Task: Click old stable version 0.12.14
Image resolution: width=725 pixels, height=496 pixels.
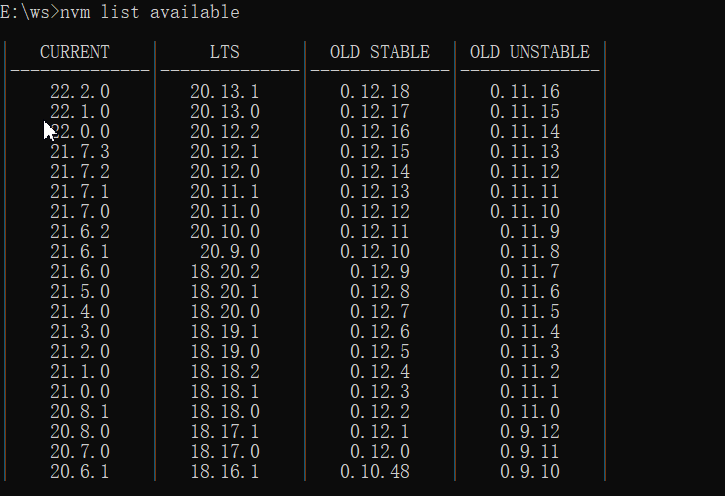Action: point(375,171)
